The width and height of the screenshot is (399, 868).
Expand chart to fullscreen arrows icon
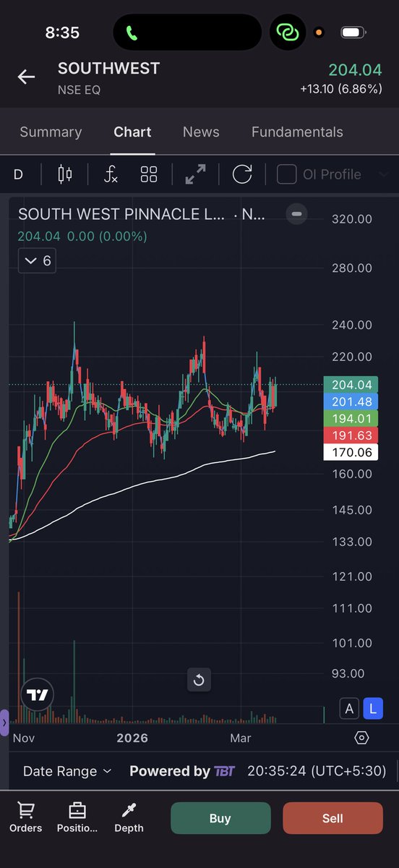[195, 174]
